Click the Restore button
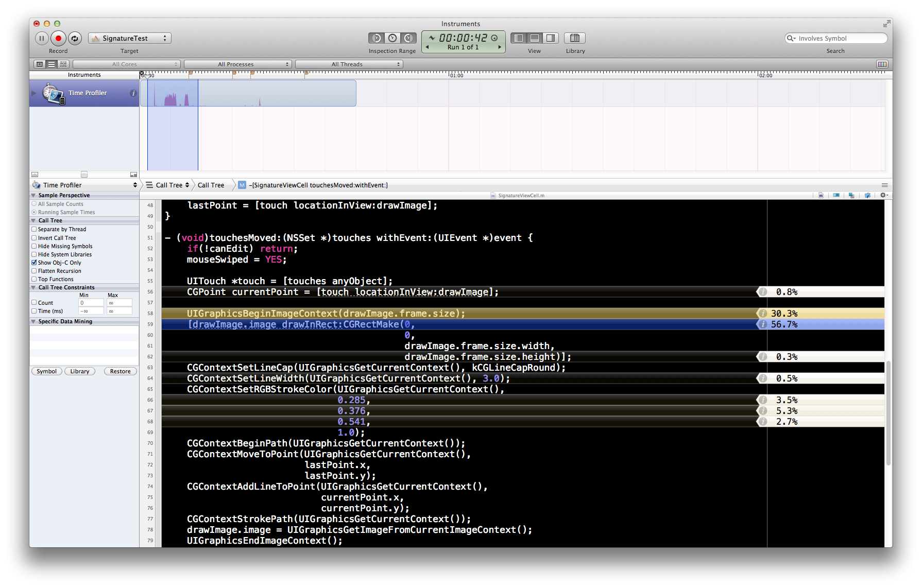The image size is (922, 588). (x=121, y=371)
